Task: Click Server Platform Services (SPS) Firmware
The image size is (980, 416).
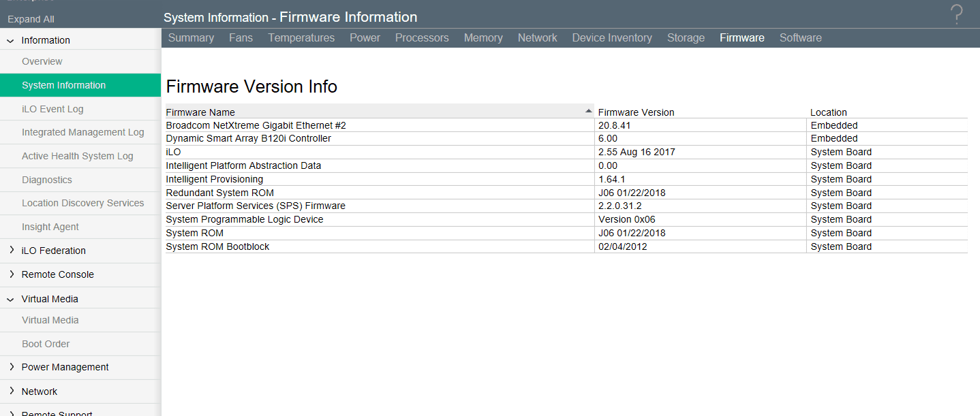Action: [x=256, y=206]
